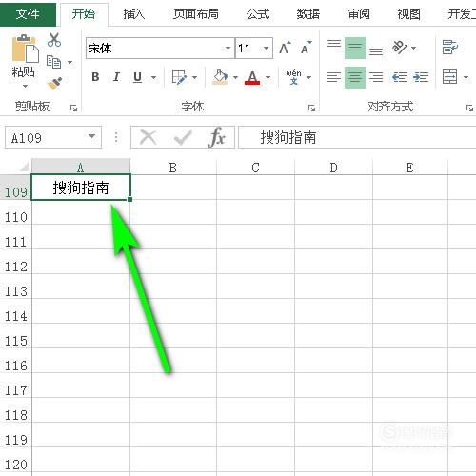Open alignment settings dialog launcher
This screenshot has height=476, width=476.
point(469,109)
